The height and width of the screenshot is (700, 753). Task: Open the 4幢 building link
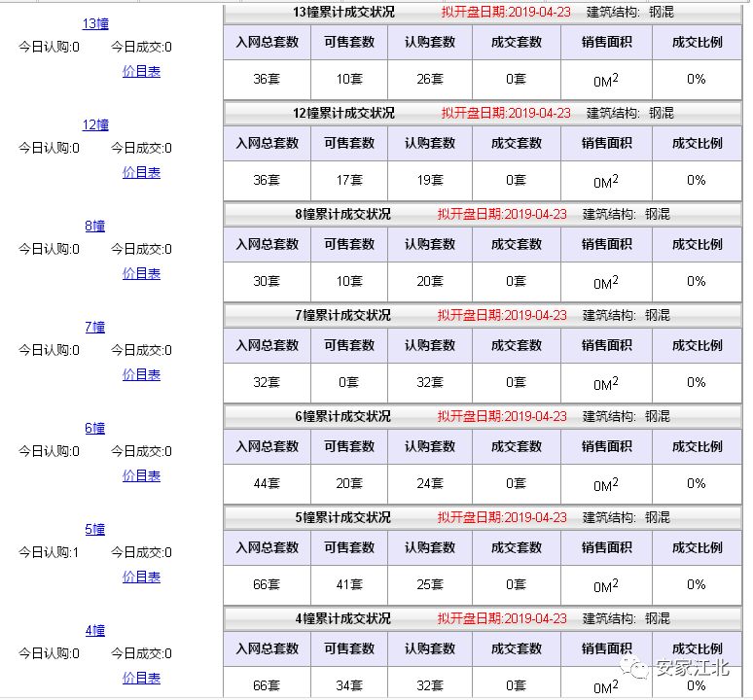(x=94, y=630)
